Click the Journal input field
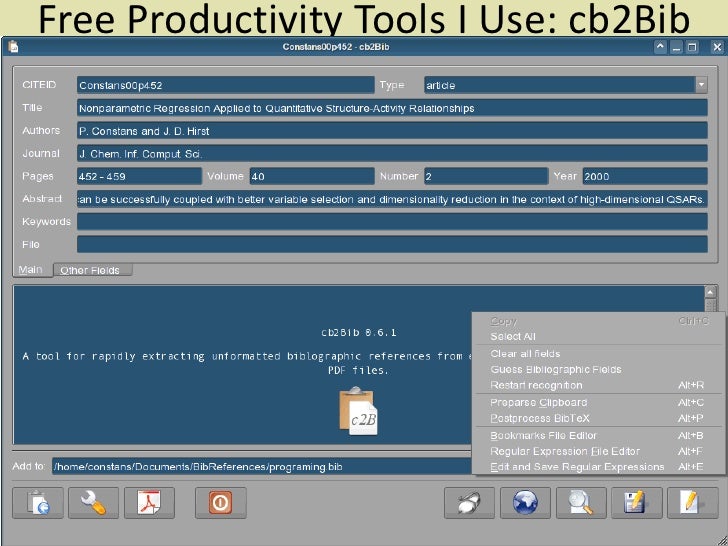The height and width of the screenshot is (546, 728). coord(392,154)
